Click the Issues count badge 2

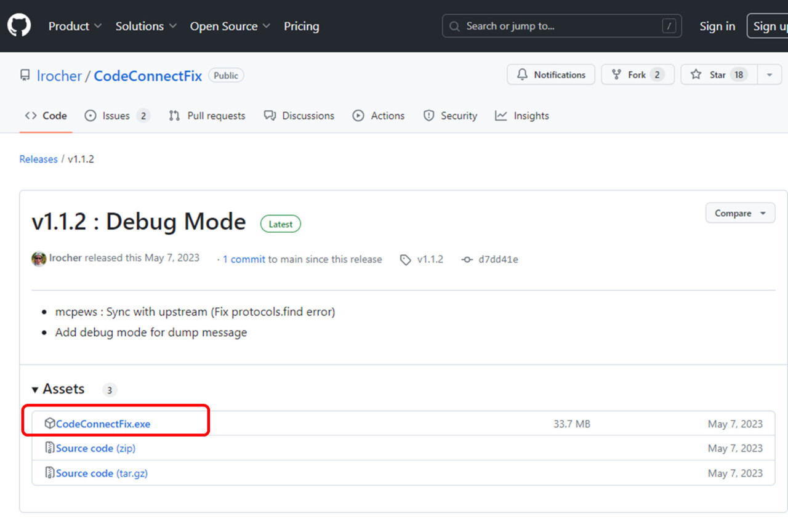coord(143,116)
